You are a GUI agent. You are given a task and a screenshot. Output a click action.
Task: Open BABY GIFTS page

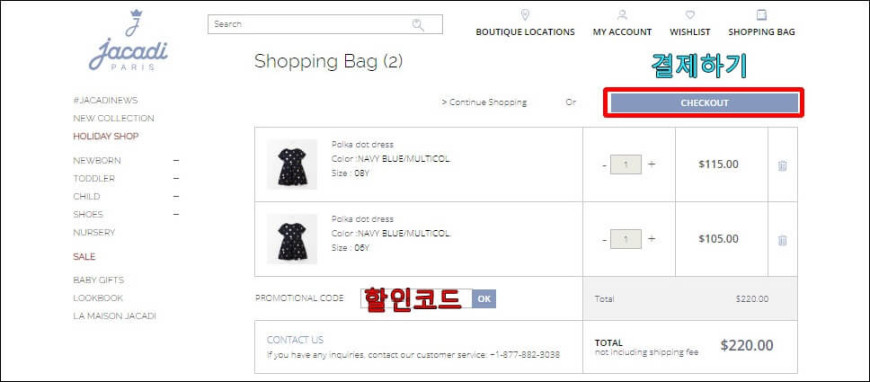coord(99,280)
